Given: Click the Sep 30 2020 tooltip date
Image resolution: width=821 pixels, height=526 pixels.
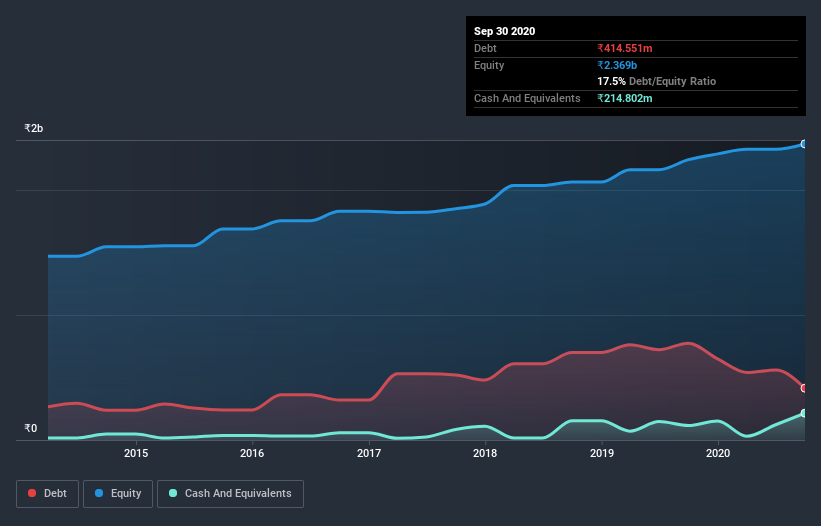Looking at the screenshot, I should click(504, 31).
